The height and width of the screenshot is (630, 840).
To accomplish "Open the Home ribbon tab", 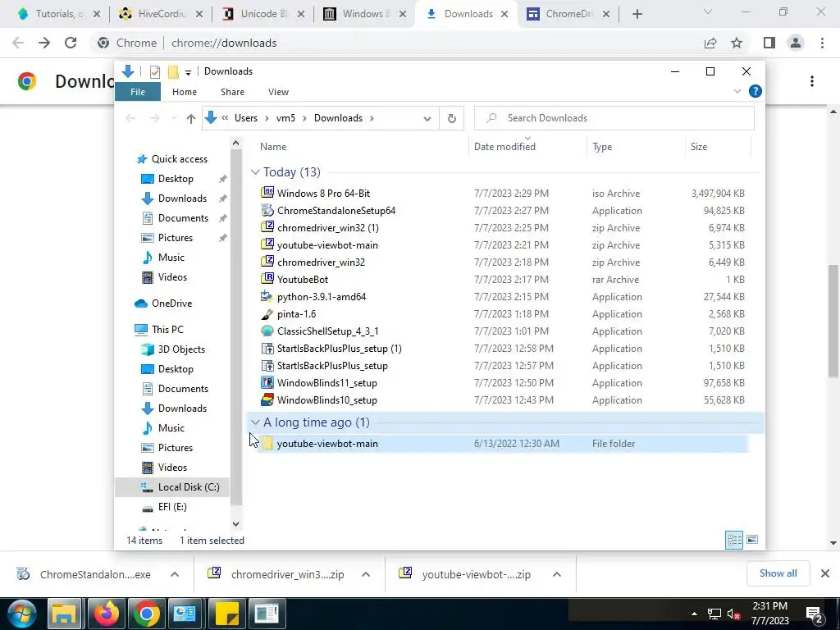I will 185,92.
